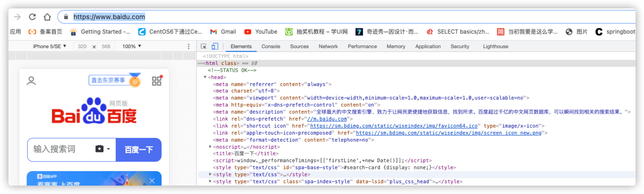
Task: Open the device toolbar more options menu
Action: click(x=189, y=46)
